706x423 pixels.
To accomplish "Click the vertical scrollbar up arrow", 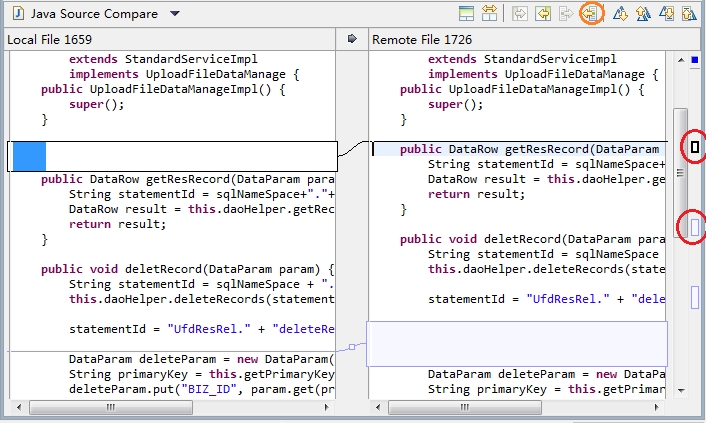I will click(681, 60).
